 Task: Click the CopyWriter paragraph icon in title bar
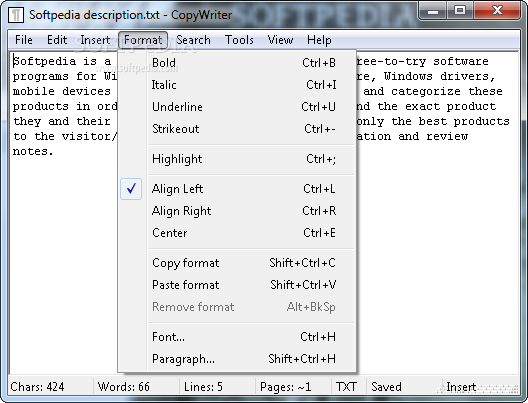click(15, 15)
